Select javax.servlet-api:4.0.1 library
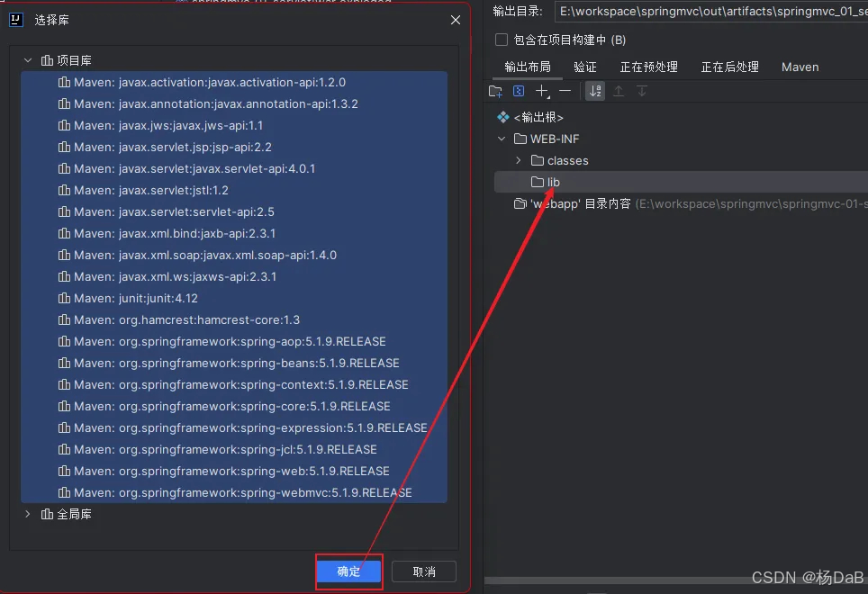The width and height of the screenshot is (868, 594). 233,168
